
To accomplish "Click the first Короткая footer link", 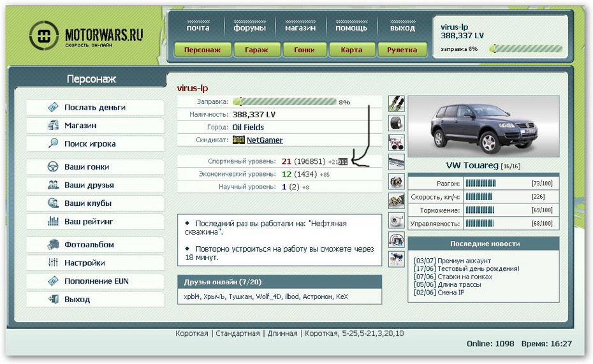I will tap(192, 333).
